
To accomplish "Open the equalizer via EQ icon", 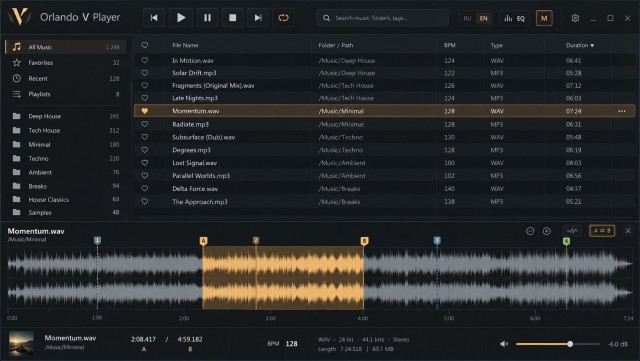I will [x=514, y=18].
